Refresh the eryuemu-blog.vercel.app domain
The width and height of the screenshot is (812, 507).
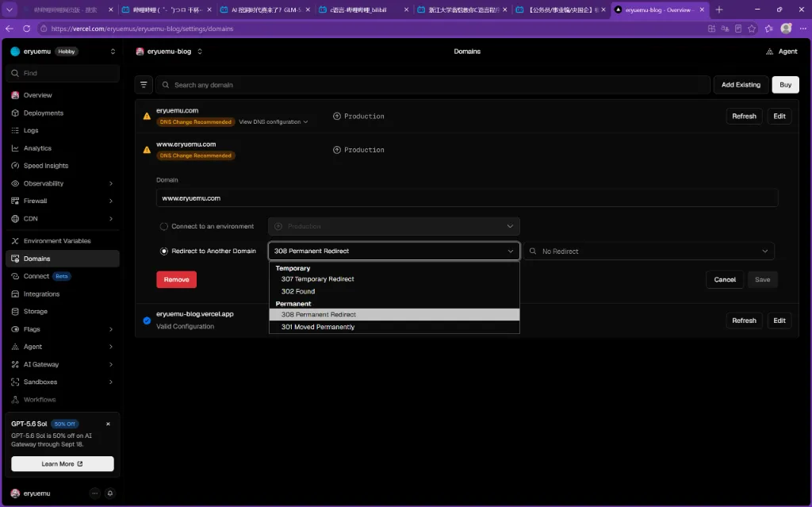[744, 321]
